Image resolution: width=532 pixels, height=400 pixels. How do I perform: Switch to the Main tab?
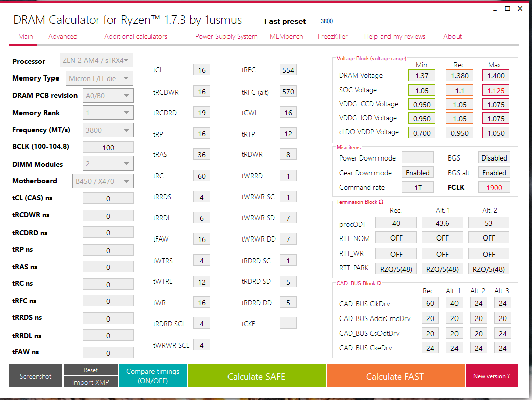[26, 36]
